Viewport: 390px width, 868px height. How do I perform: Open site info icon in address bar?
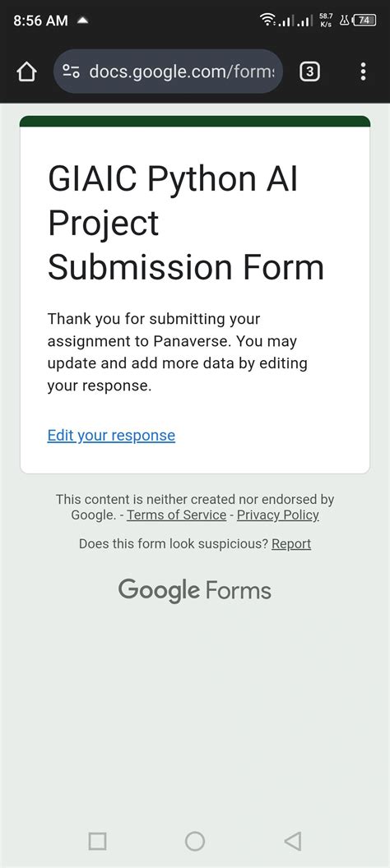coord(72,72)
